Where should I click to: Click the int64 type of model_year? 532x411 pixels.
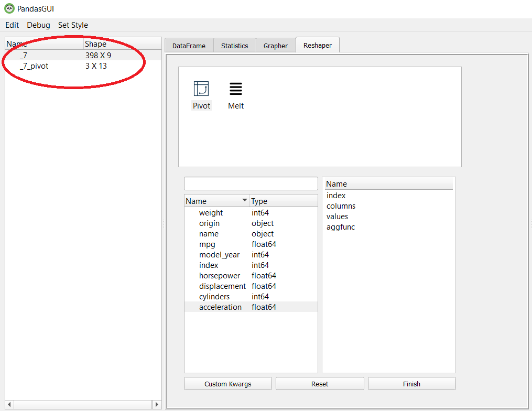click(260, 255)
